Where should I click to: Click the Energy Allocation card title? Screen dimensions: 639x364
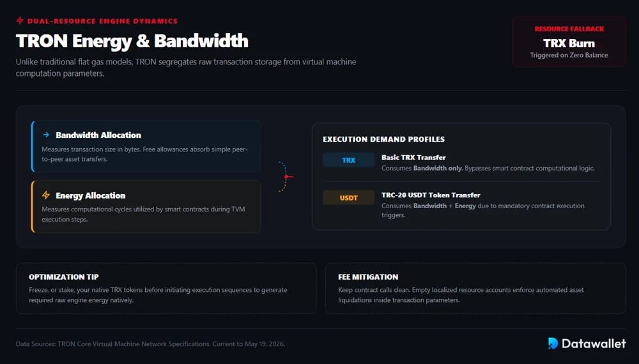click(x=91, y=195)
